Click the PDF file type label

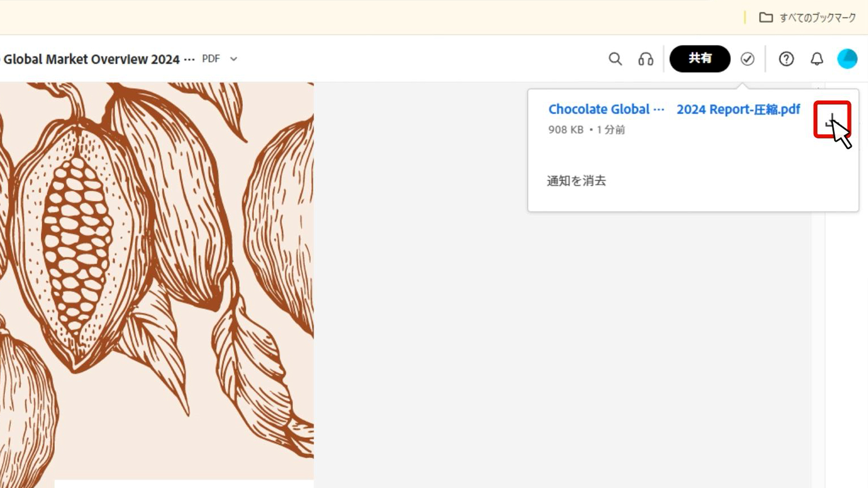211,59
